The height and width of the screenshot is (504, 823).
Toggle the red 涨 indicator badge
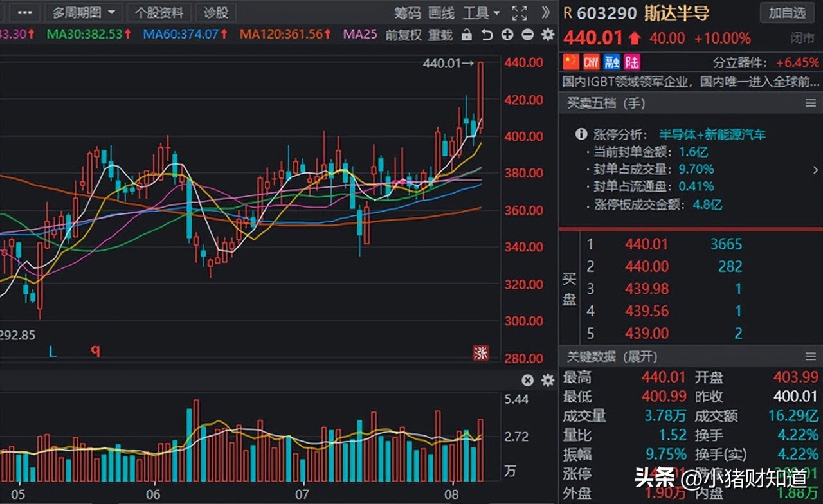[481, 353]
